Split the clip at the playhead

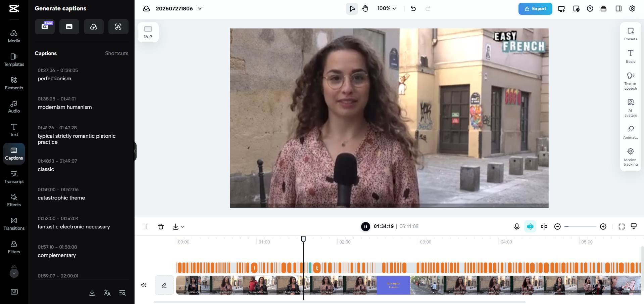click(x=146, y=226)
